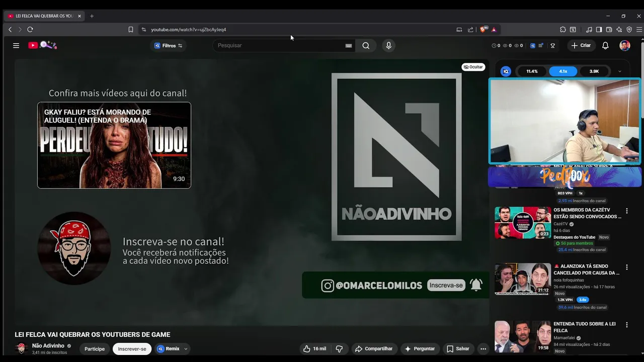Open the Brave Wallet icon
The height and width of the screenshot is (362, 644).
coord(609,30)
